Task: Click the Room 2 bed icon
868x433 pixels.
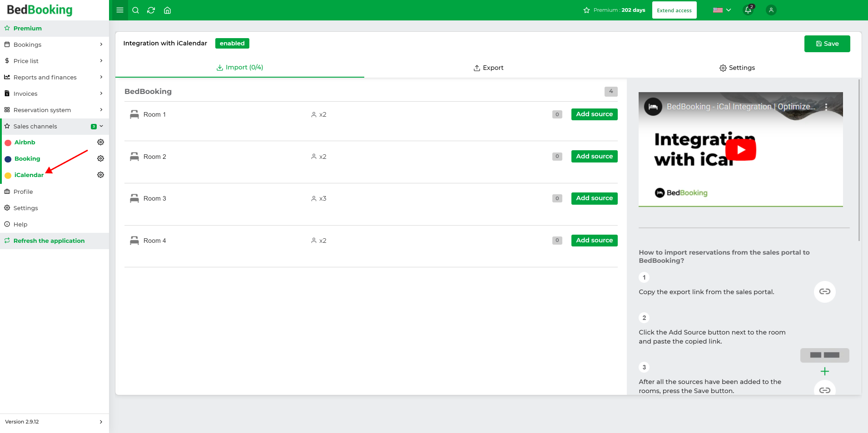Action: (x=134, y=157)
